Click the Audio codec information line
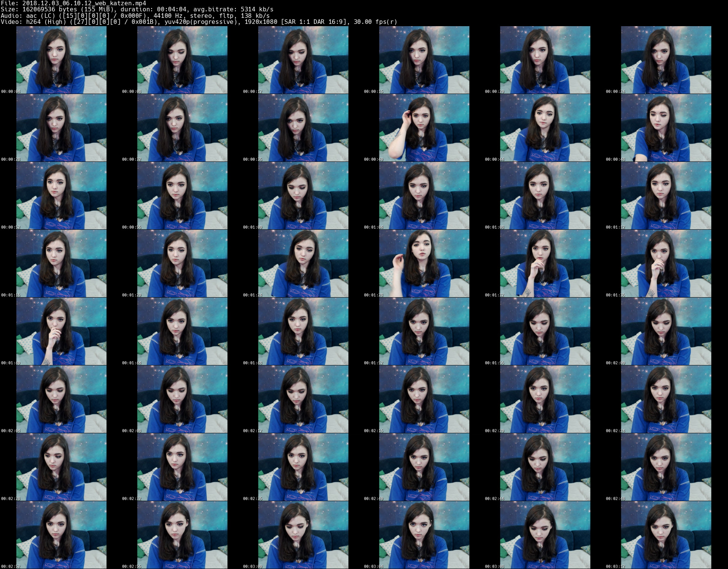Viewport: 728px width, 569px height. (x=135, y=16)
